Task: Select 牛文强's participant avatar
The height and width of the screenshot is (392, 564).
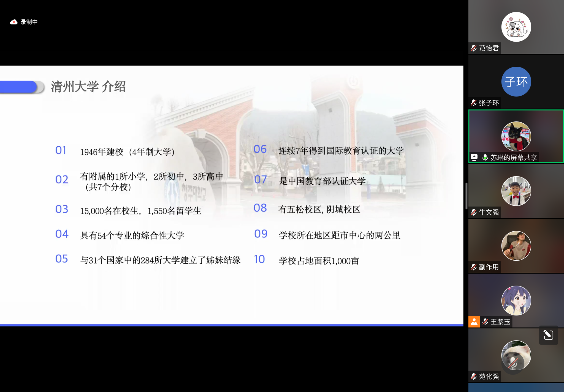Action: click(x=516, y=191)
